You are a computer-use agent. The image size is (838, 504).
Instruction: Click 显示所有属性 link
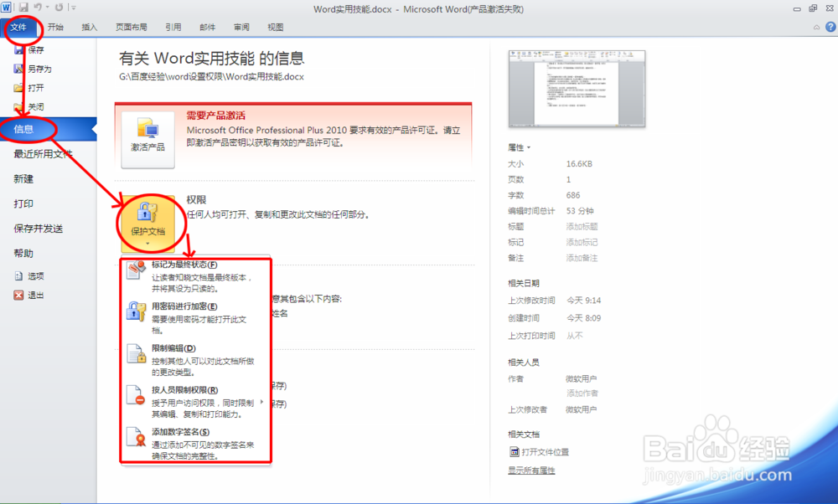click(x=531, y=471)
